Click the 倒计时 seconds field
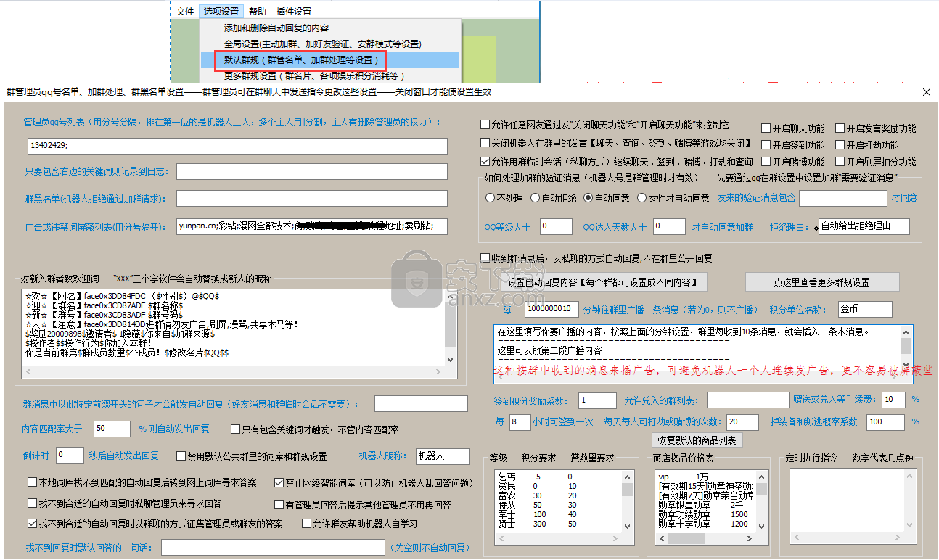Screen dimensions: 939x560 [70, 455]
